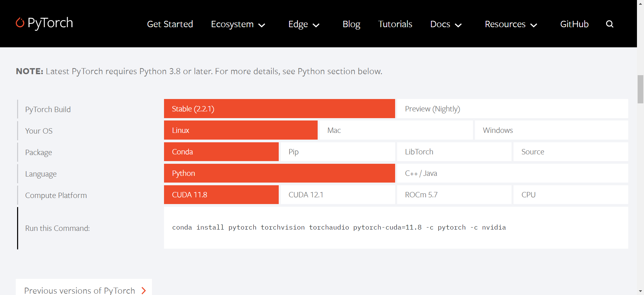Viewport: 644px width, 295px height.
Task: Click the Run this Command label
Action: pyautogui.click(x=57, y=228)
